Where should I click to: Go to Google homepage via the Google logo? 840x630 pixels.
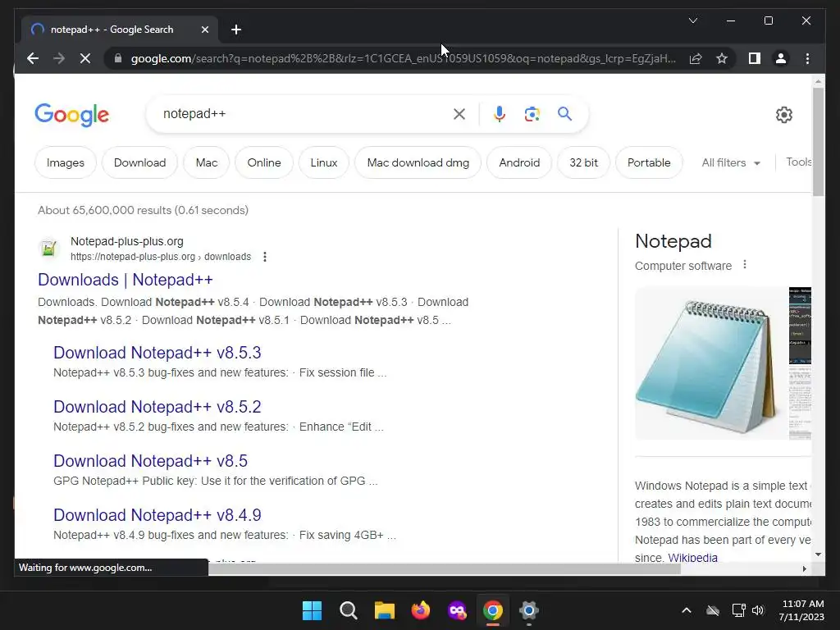click(x=72, y=115)
